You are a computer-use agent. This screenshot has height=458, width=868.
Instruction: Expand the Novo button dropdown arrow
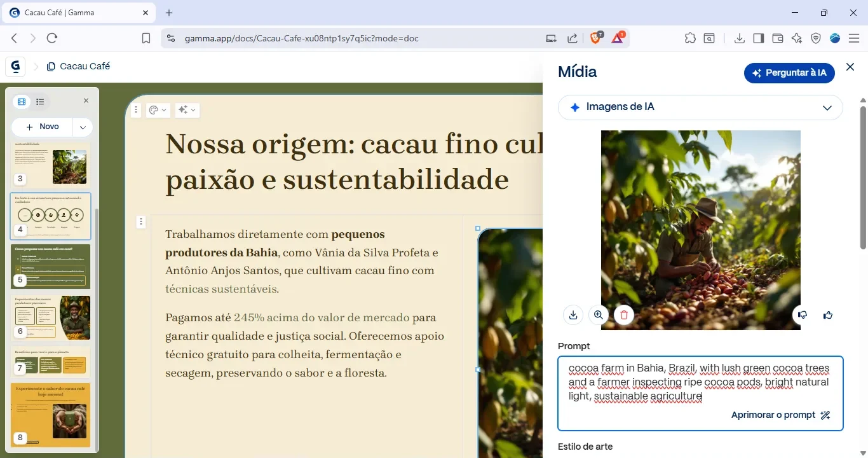83,127
